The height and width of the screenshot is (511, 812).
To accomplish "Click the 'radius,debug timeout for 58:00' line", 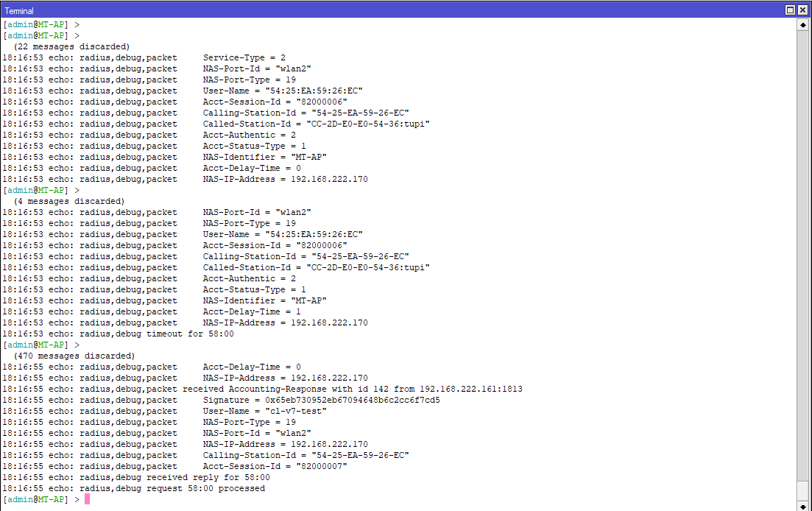I will coord(118,334).
